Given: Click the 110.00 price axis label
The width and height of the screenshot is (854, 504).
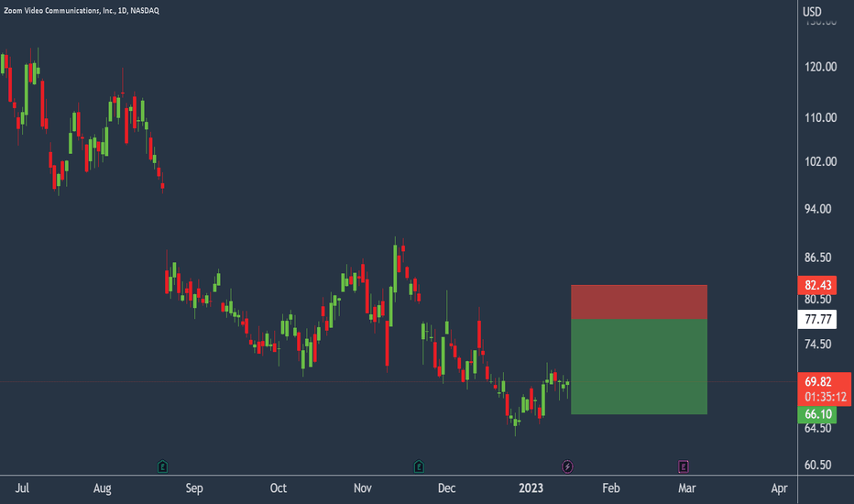Looking at the screenshot, I should tap(820, 117).
